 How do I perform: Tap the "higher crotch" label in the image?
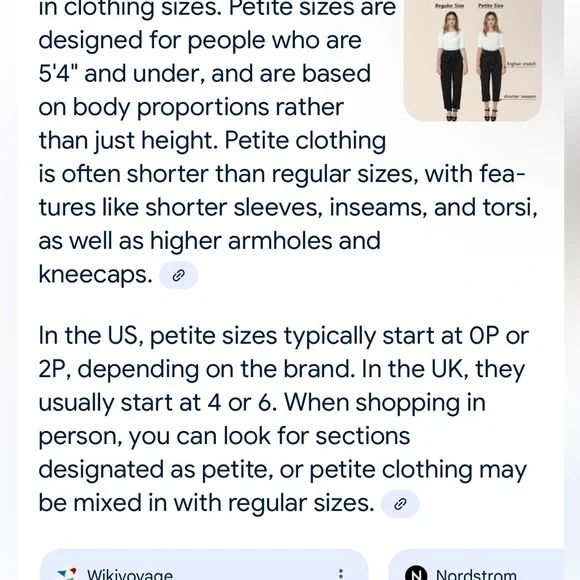(521, 64)
